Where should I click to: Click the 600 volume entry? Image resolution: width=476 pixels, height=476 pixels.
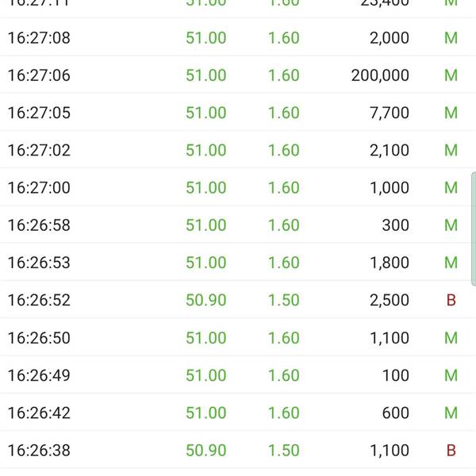pos(396,413)
